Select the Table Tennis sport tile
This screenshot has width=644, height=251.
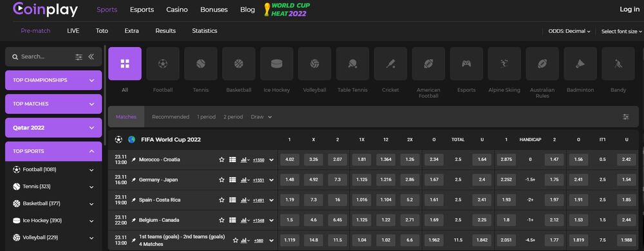(x=352, y=64)
